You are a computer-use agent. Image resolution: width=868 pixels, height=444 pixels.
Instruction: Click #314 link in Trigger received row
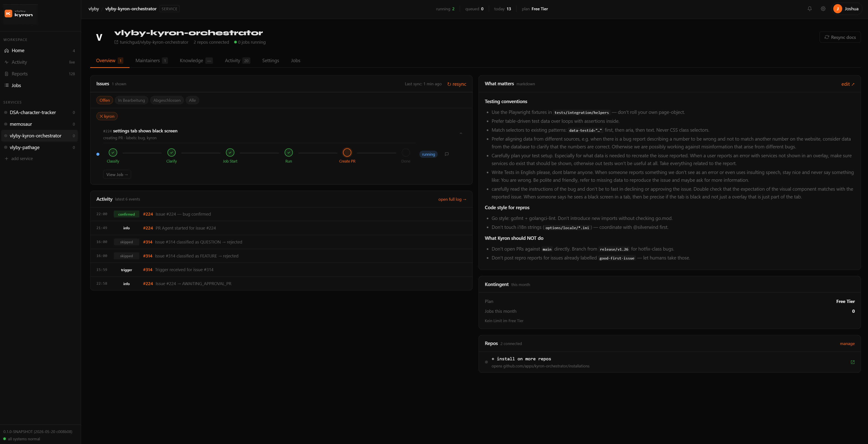coord(148,270)
